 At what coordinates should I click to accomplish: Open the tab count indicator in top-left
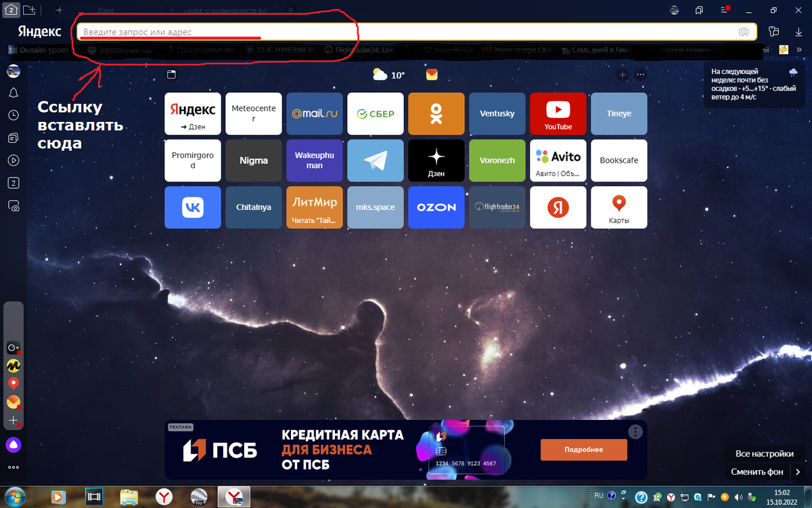click(x=12, y=10)
